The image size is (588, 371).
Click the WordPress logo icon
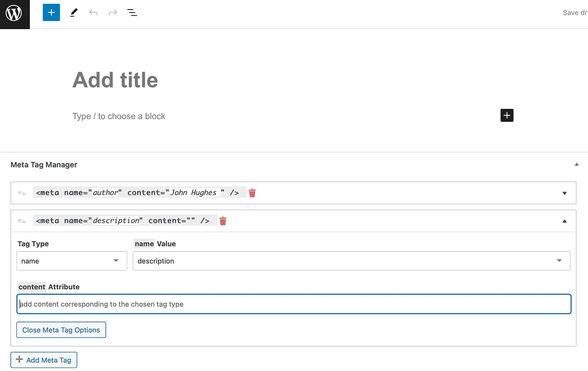(x=15, y=12)
